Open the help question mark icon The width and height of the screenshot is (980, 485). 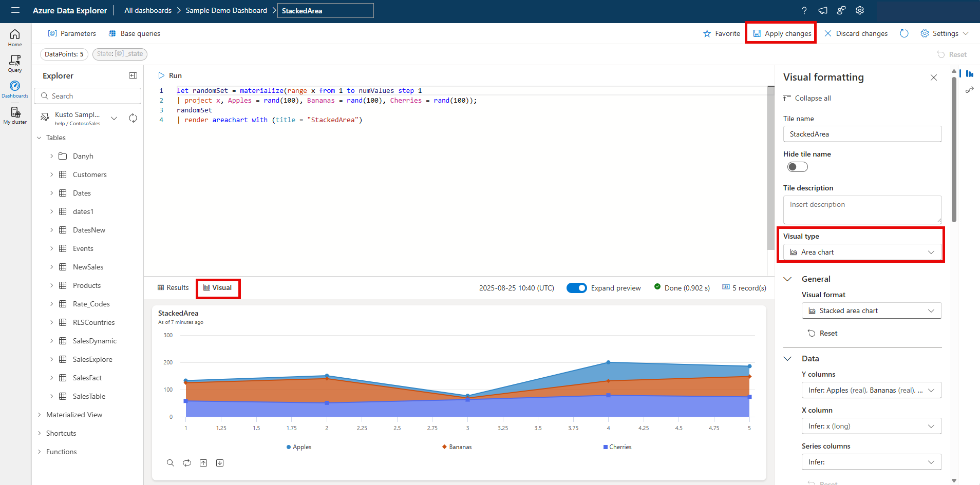point(804,10)
